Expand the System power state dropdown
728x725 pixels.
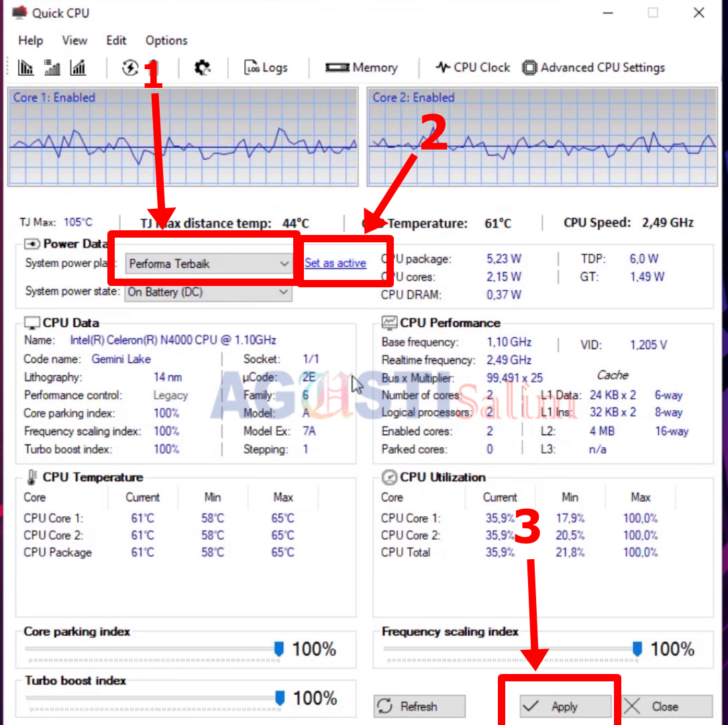pos(208,292)
